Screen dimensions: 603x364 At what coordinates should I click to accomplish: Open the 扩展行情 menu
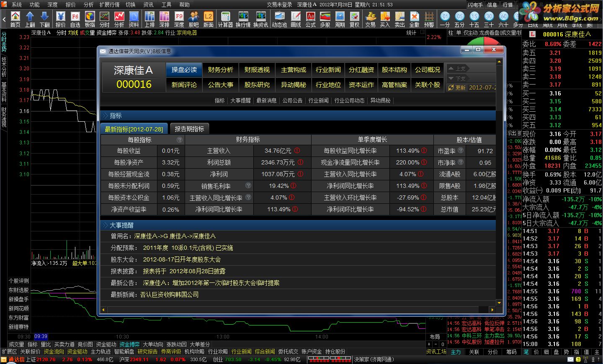coord(110,5)
